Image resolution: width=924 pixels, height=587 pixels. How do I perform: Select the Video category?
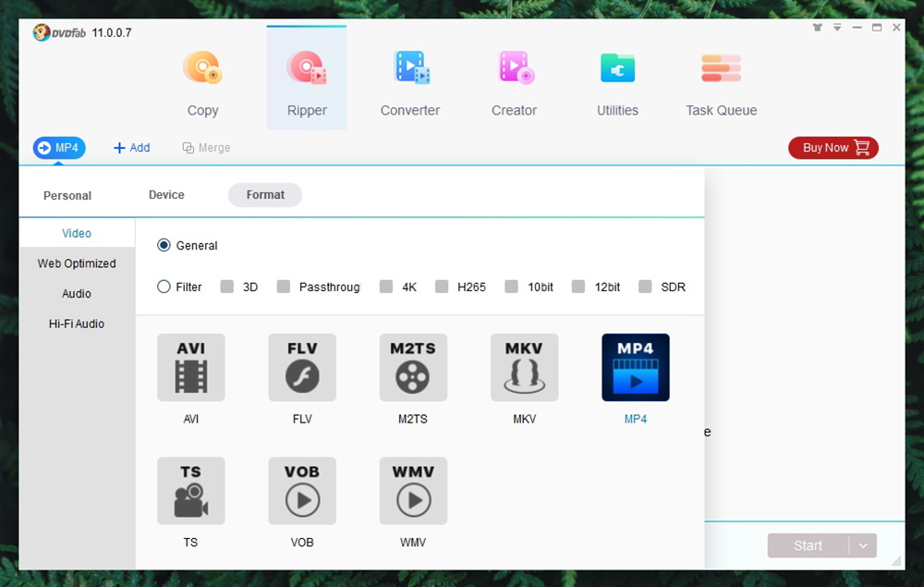coord(77,233)
